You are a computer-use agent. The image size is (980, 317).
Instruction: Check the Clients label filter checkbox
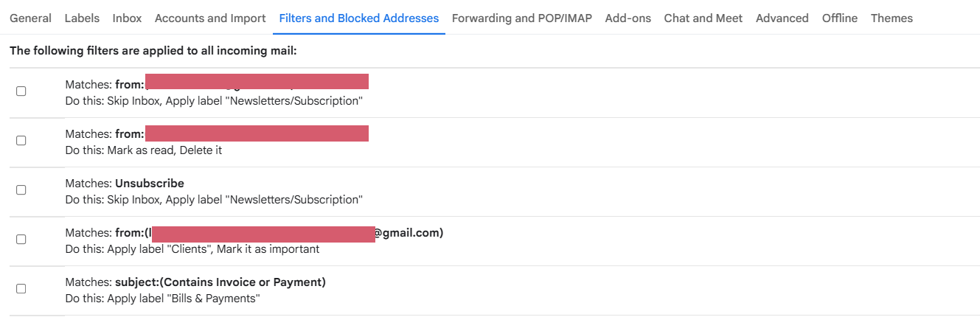[21, 240]
